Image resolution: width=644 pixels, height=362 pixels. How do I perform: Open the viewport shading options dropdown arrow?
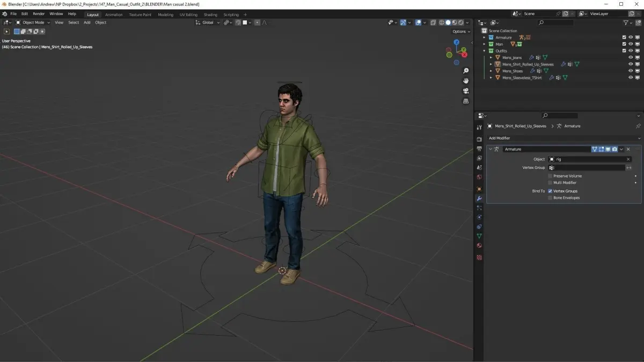click(x=467, y=23)
